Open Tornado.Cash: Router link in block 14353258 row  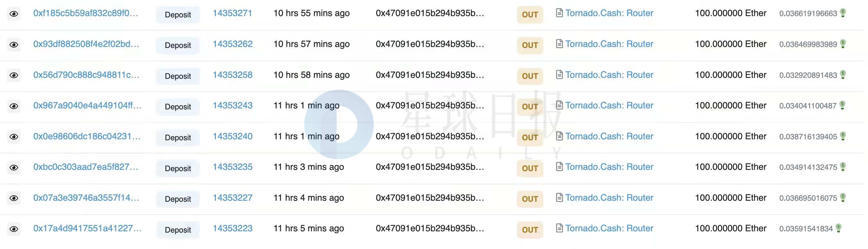[x=609, y=75]
